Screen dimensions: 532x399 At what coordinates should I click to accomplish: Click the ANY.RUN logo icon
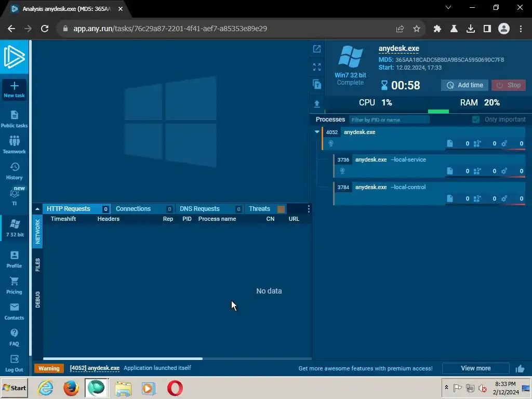(14, 57)
